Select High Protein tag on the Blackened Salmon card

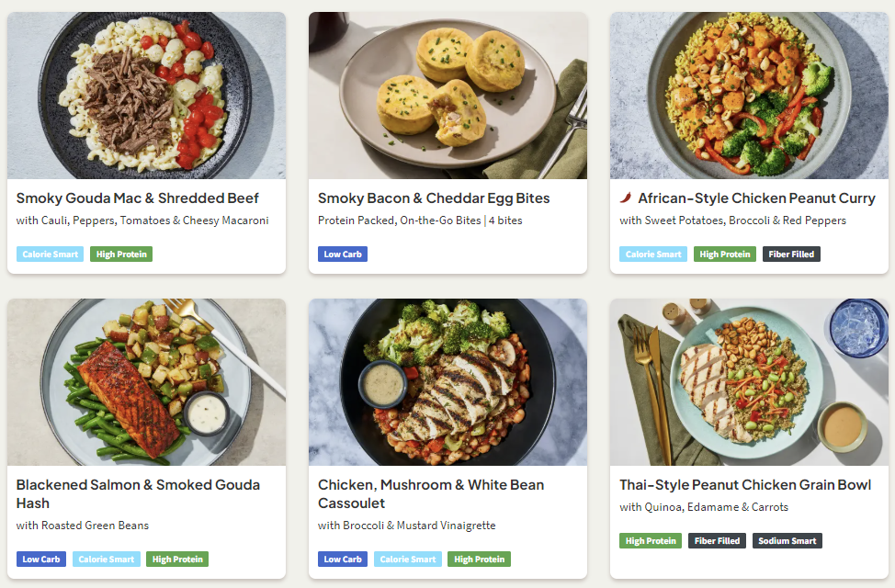[177, 560]
